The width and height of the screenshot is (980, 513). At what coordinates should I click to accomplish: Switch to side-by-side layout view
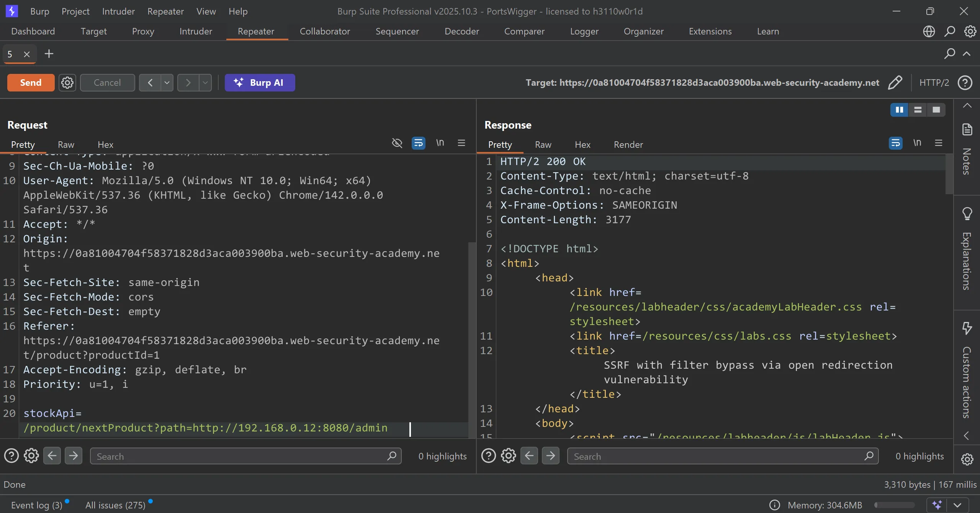point(899,110)
